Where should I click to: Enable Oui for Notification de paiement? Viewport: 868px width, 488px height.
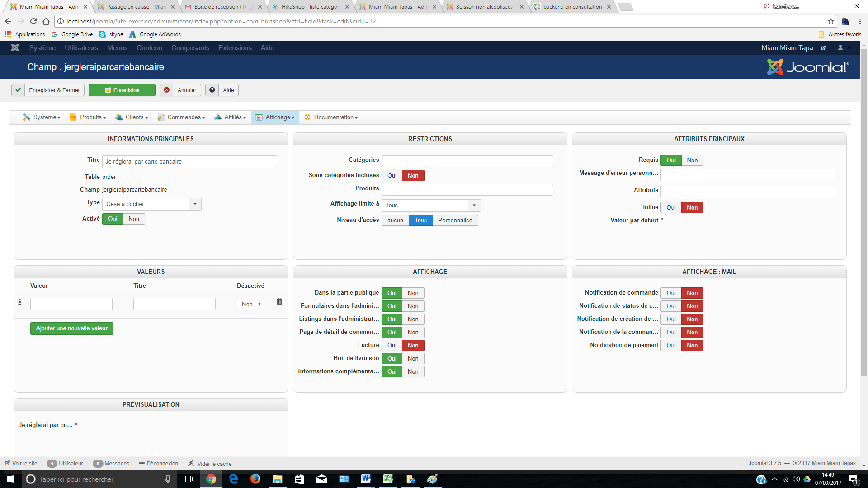pyautogui.click(x=671, y=345)
